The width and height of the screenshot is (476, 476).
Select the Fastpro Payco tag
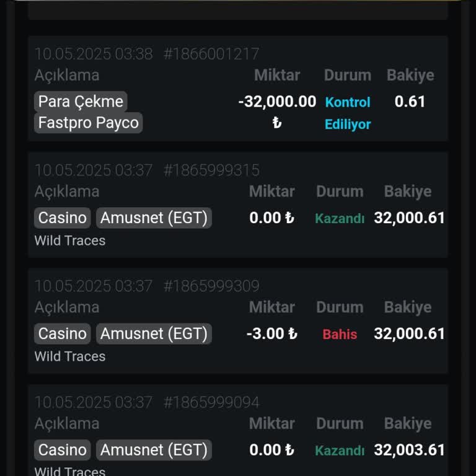(x=88, y=123)
